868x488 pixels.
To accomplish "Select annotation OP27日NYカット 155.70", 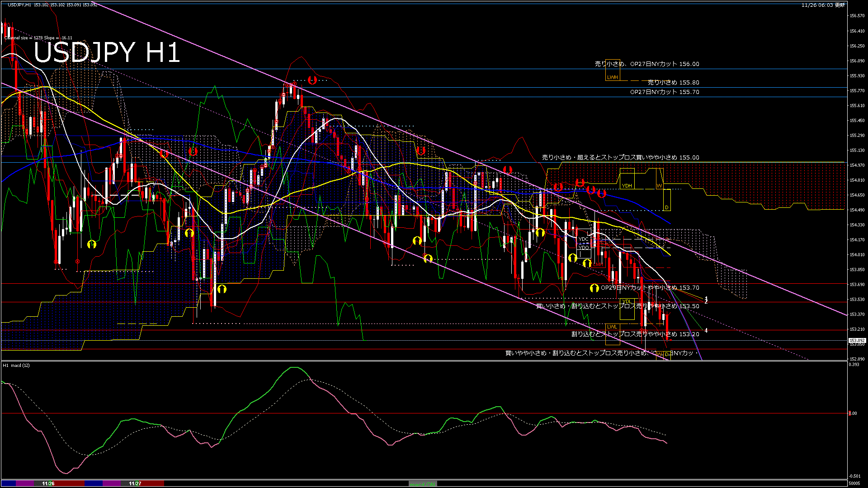I will point(665,92).
